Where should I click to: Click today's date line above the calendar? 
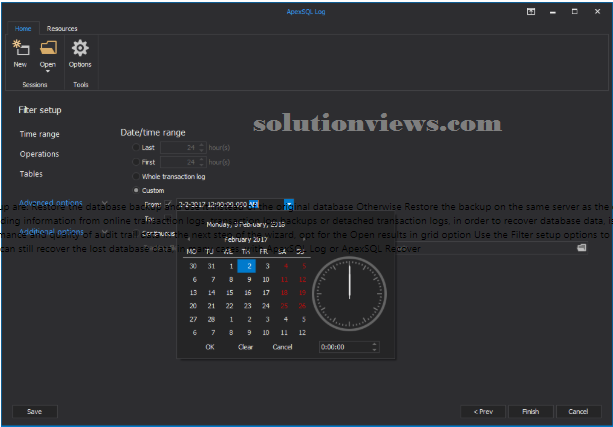click(x=246, y=224)
